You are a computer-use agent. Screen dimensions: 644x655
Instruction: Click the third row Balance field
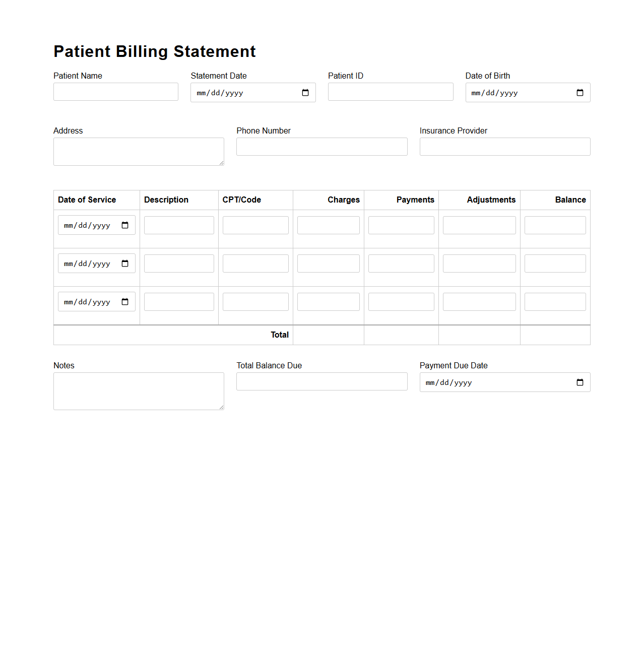coord(554,301)
